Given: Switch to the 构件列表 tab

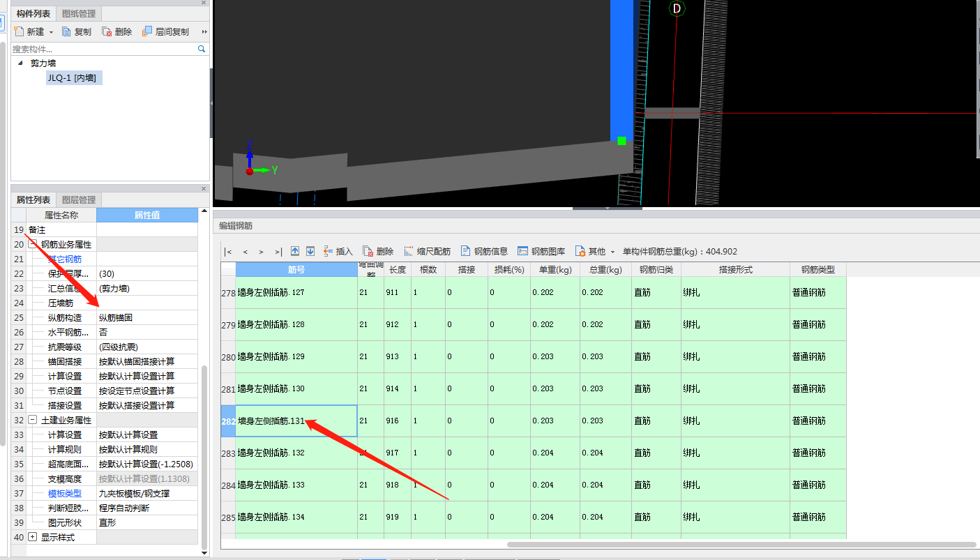Looking at the screenshot, I should pyautogui.click(x=33, y=14).
